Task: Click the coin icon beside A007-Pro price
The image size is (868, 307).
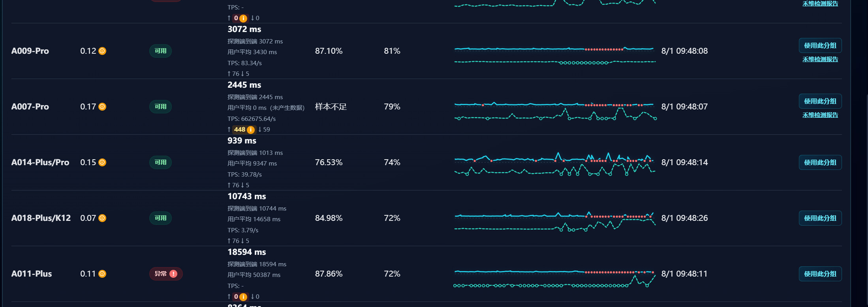Action: pos(102,107)
